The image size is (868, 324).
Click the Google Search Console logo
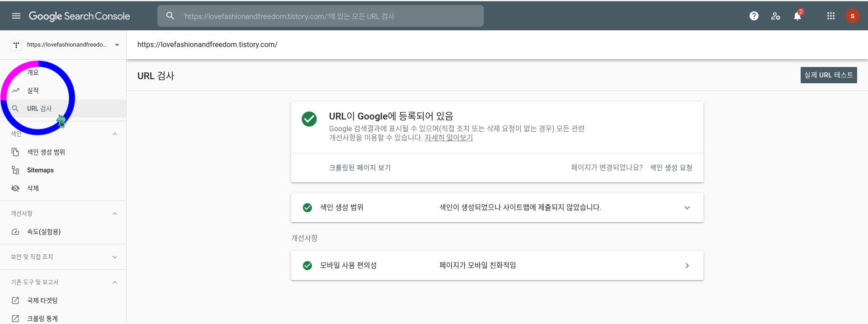79,16
